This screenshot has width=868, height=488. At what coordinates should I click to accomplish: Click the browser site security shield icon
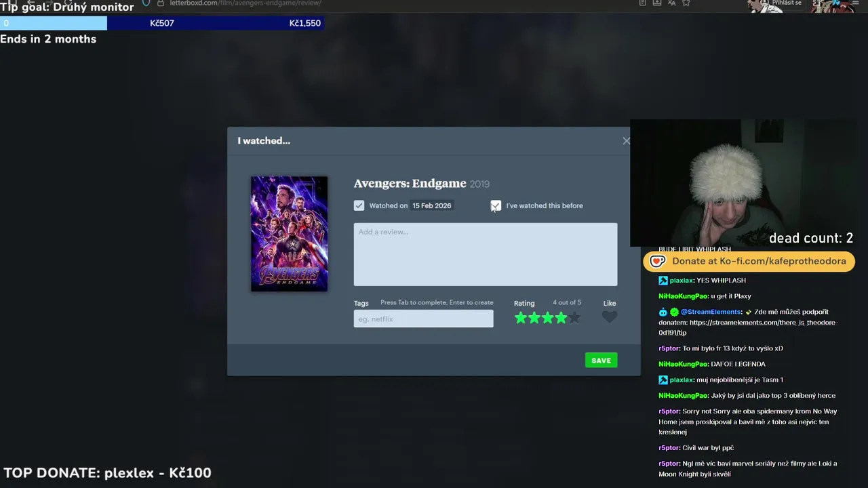[x=146, y=3]
